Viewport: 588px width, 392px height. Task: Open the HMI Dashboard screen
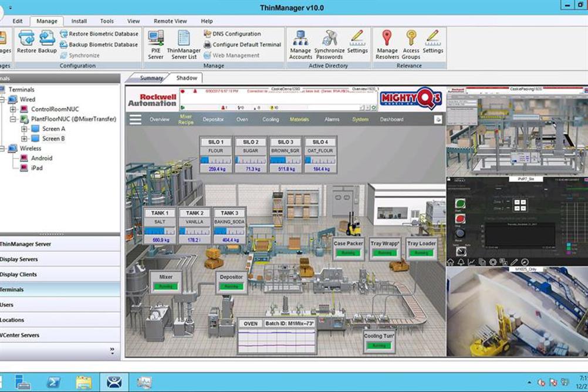coord(392,119)
